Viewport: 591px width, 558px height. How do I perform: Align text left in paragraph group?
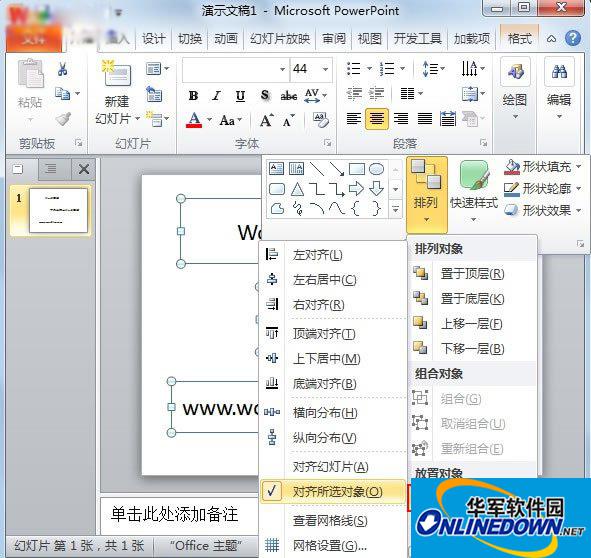(354, 119)
